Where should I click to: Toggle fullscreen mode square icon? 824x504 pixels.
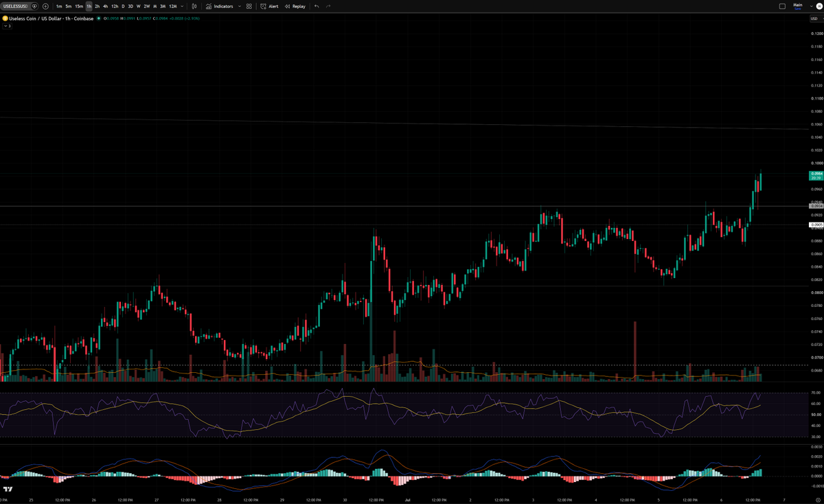pos(782,6)
